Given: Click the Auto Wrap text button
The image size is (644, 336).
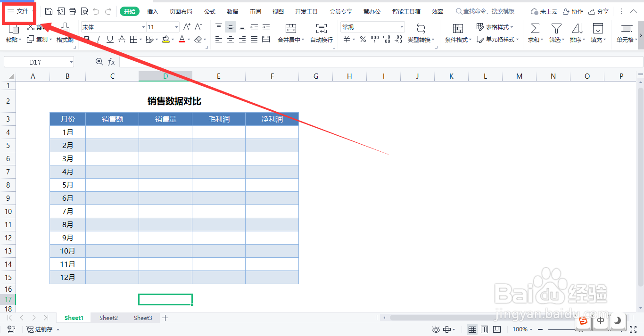Looking at the screenshot, I should point(322,33).
